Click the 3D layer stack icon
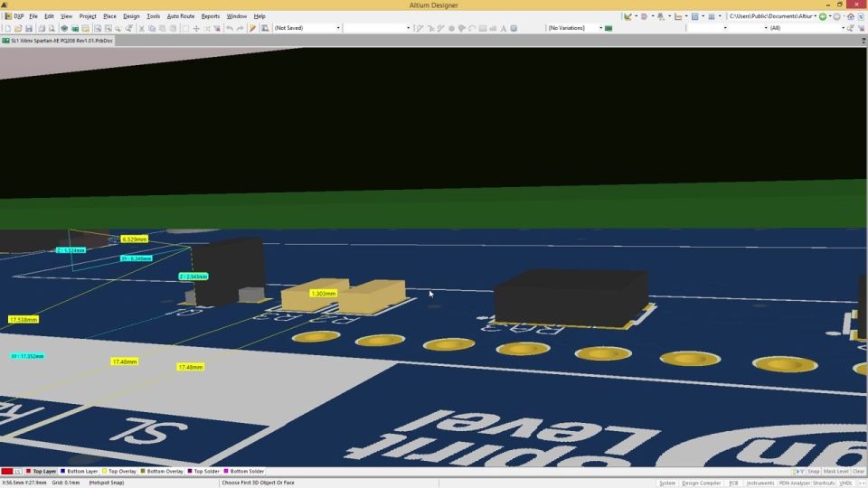This screenshot has width=868, height=488. click(64, 28)
